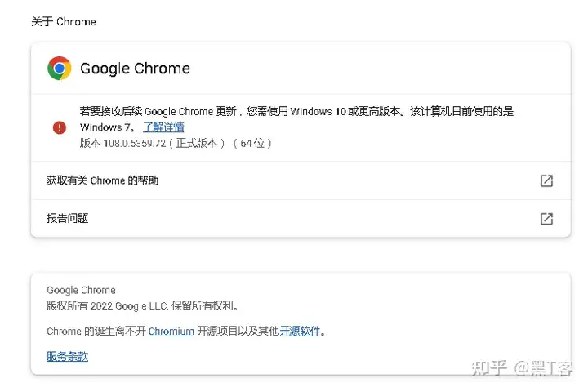Click the Google Chrome title beside the logo

tap(135, 69)
